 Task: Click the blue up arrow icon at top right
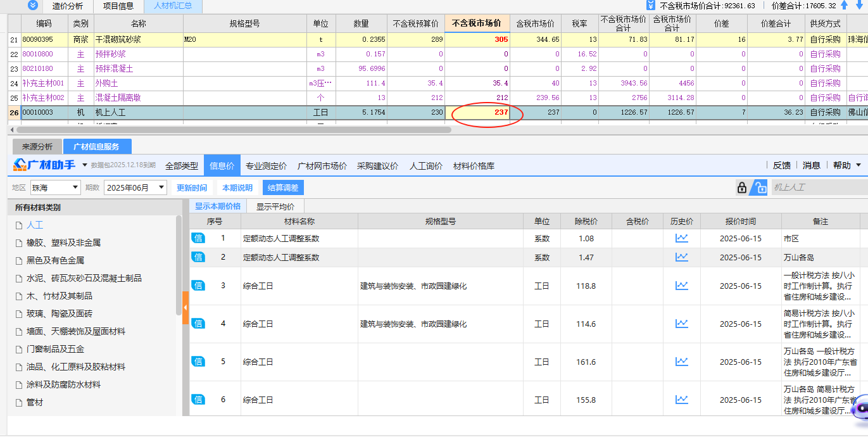(845, 5)
